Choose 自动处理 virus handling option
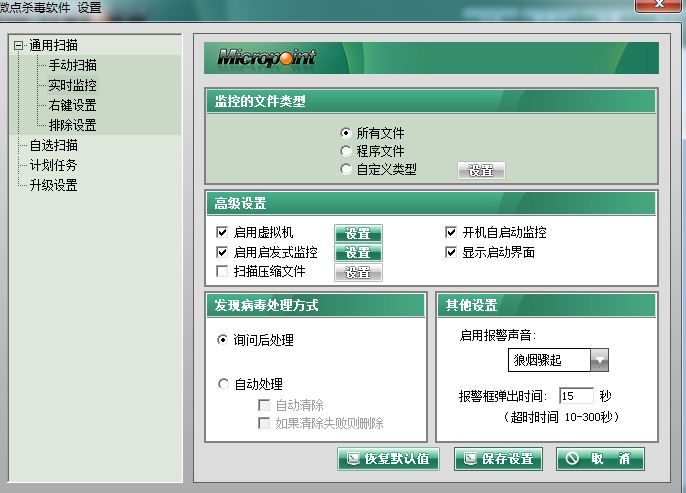This screenshot has height=493, width=686. point(223,384)
